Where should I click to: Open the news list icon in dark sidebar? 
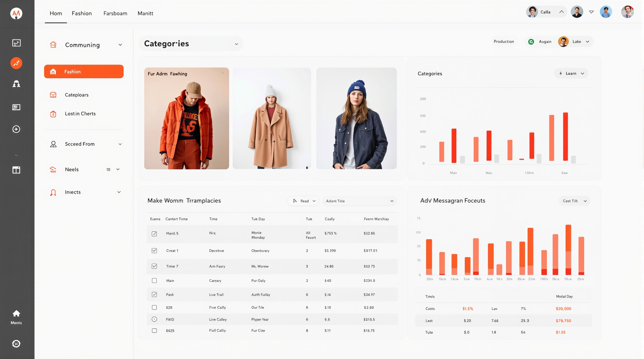[16, 107]
